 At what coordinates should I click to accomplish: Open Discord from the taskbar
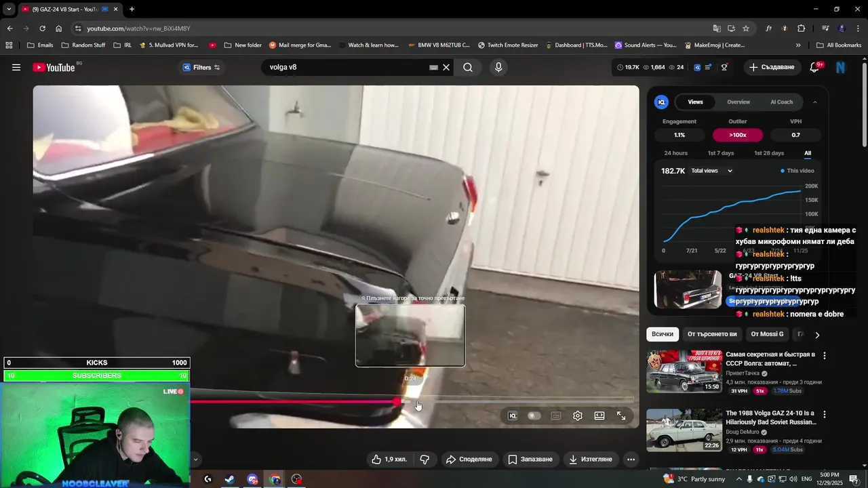point(252,479)
